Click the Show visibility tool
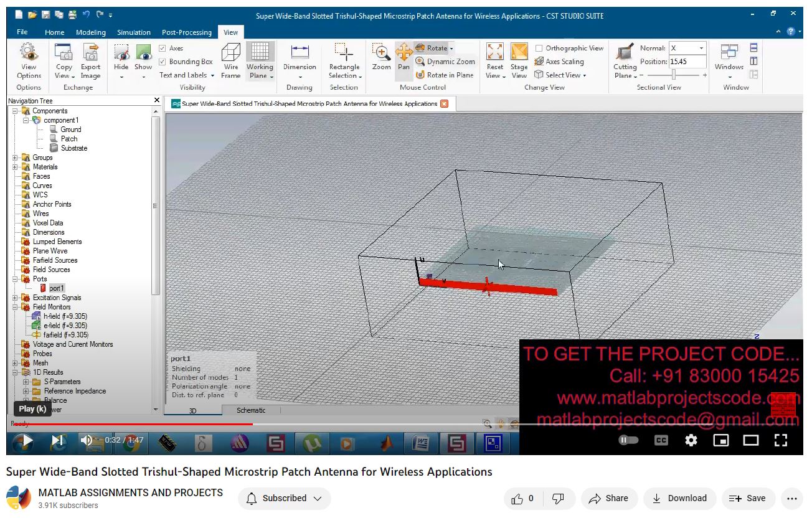This screenshot has height=518, width=812. [143, 61]
